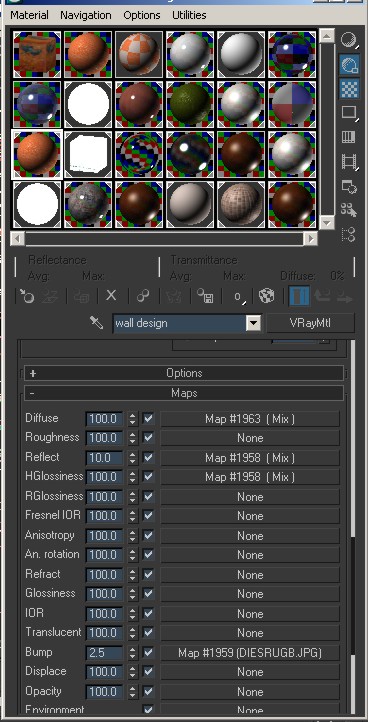
Task: Click the Make Preview filmstrip icon
Action: point(349,161)
